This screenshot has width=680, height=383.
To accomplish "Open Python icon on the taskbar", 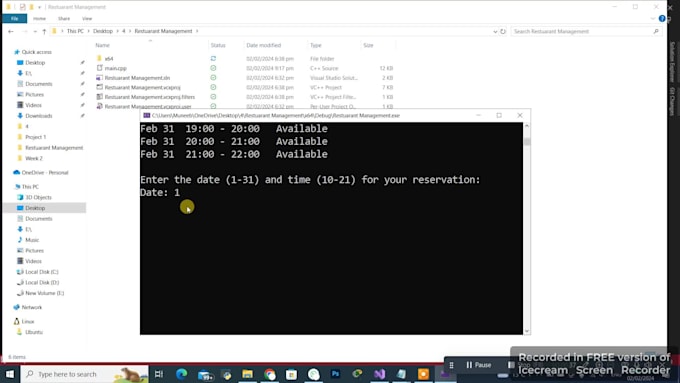I will [x=226, y=374].
